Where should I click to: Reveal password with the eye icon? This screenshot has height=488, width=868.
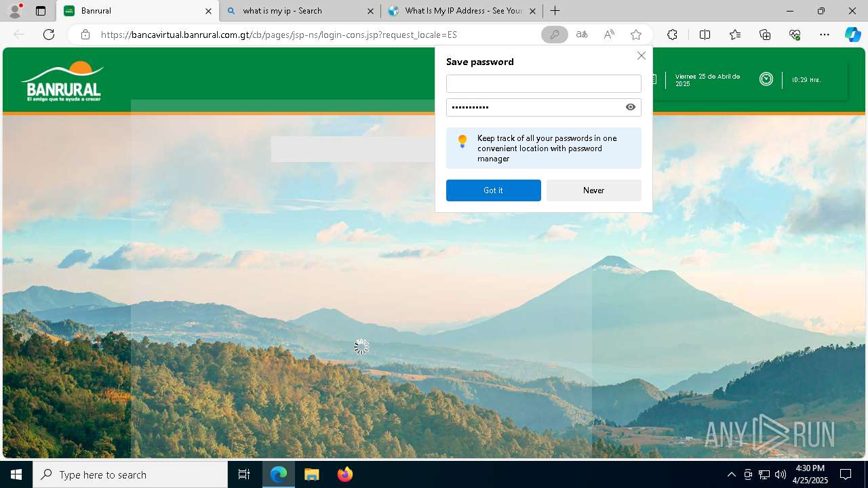click(631, 107)
